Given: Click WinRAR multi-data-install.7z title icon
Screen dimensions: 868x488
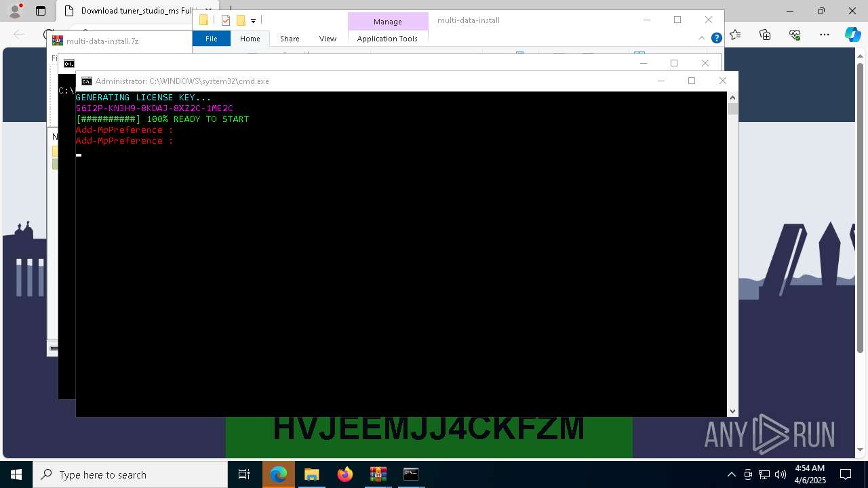Looking at the screenshot, I should point(58,41).
